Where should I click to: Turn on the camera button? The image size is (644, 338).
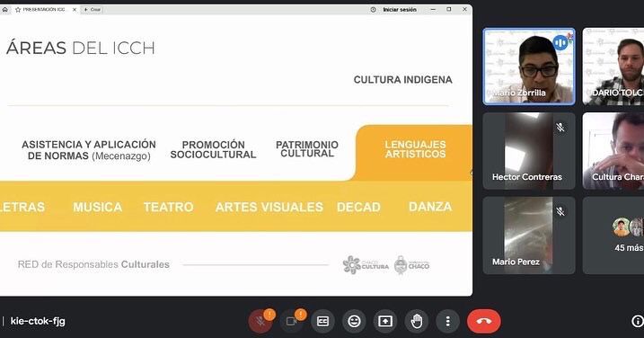(x=291, y=321)
